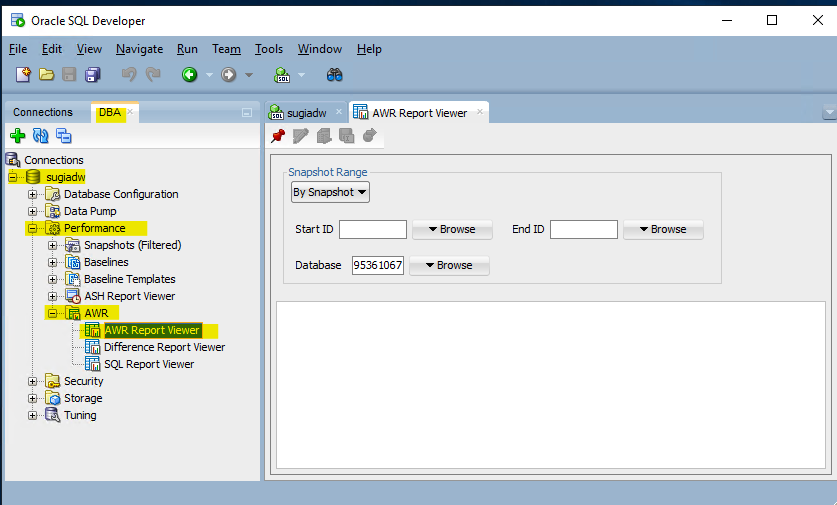The width and height of the screenshot is (837, 505).
Task: Click the Refresh icon in DBA panel
Action: click(41, 136)
